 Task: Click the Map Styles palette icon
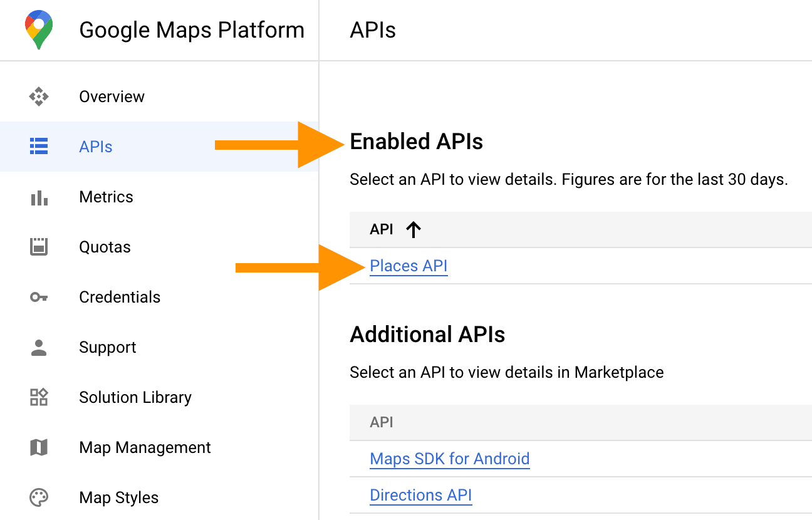(x=39, y=498)
